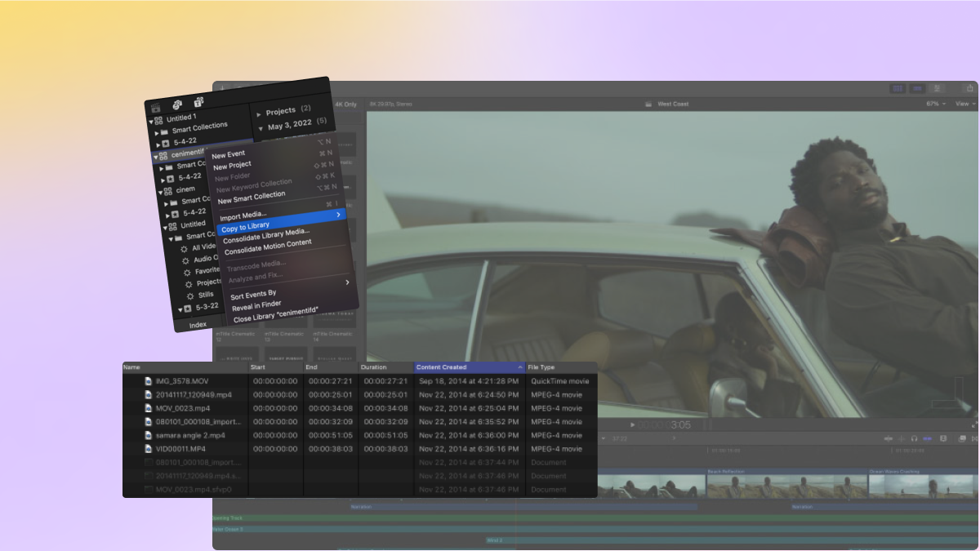Click the Share button icon in toolbar

tap(969, 88)
